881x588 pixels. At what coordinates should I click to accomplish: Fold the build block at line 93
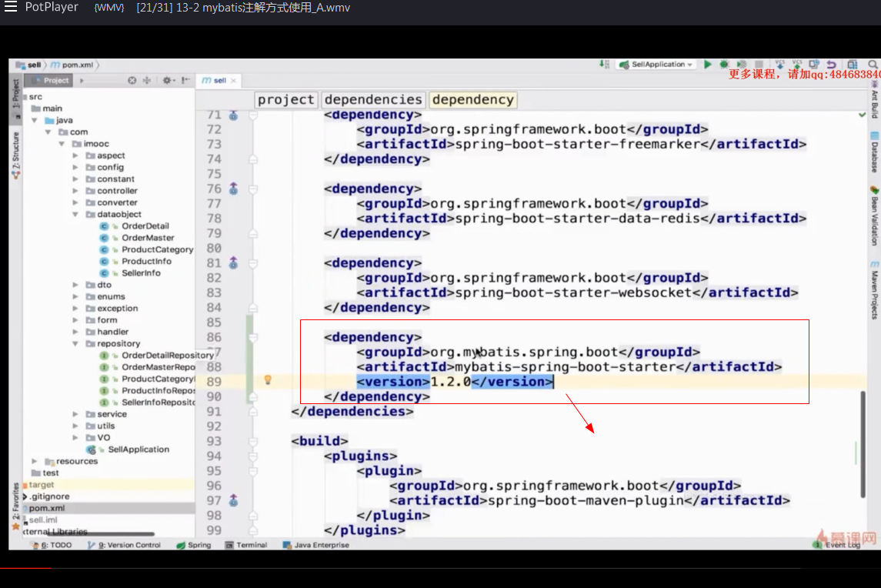pyautogui.click(x=253, y=441)
